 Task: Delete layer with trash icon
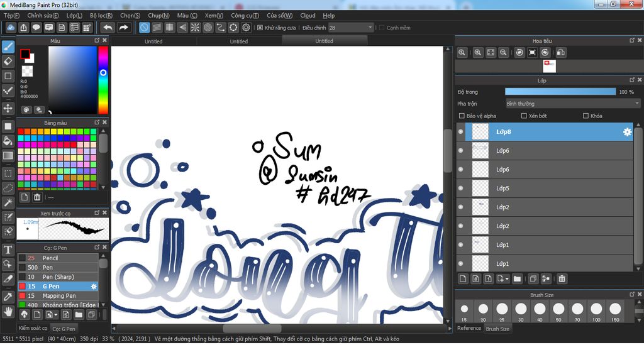562,279
